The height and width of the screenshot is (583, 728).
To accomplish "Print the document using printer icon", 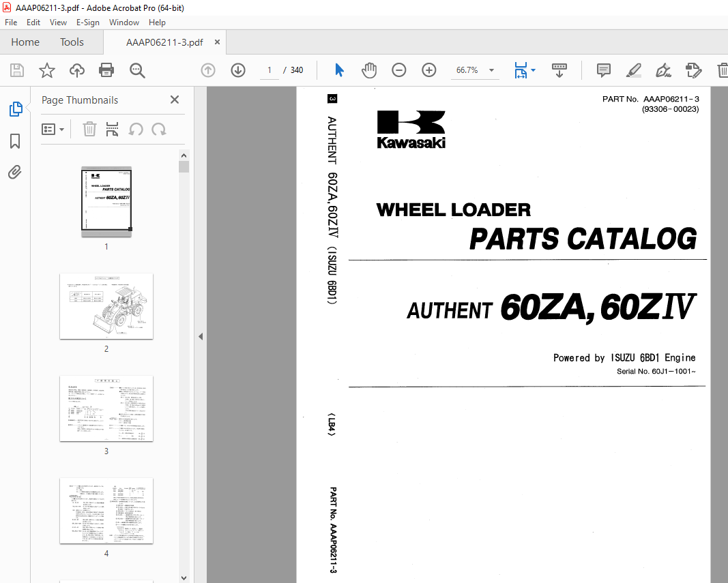I will pos(106,70).
